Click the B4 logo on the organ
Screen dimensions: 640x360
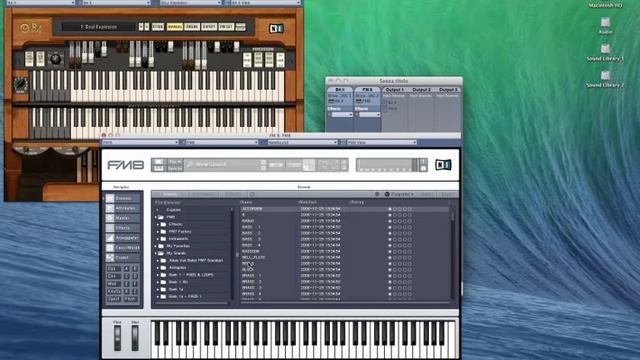(31, 28)
